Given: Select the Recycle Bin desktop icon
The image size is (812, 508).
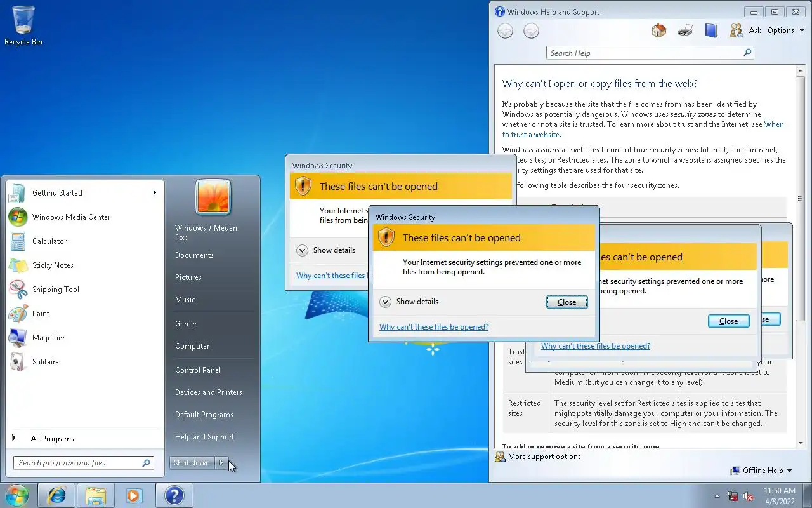Looking at the screenshot, I should click(23, 25).
